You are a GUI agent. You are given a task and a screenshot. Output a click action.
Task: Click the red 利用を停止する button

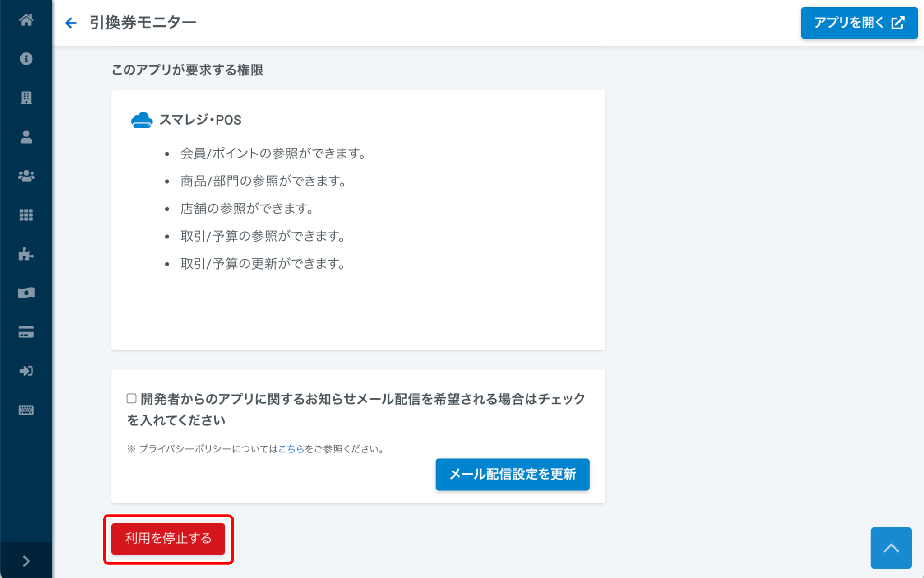(168, 538)
